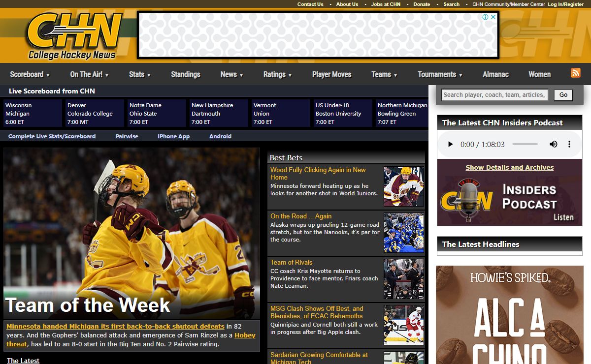
Task: Open the Player Moves page
Action: click(x=332, y=74)
